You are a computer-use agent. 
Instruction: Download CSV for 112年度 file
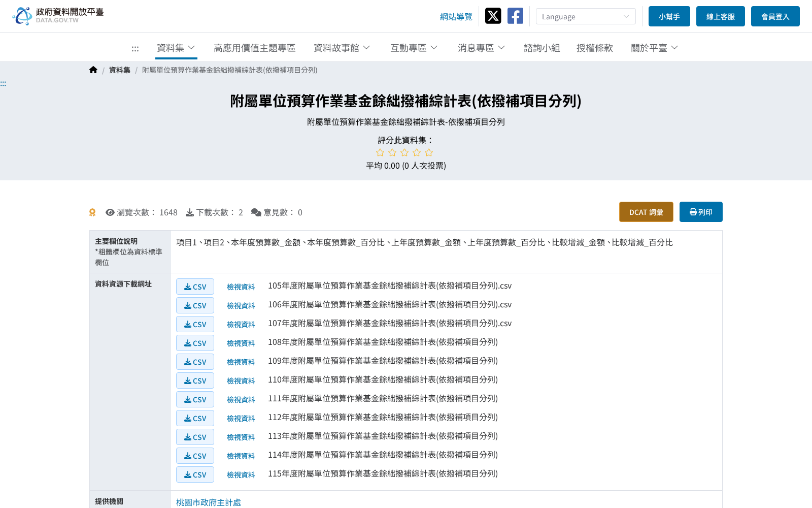(195, 418)
